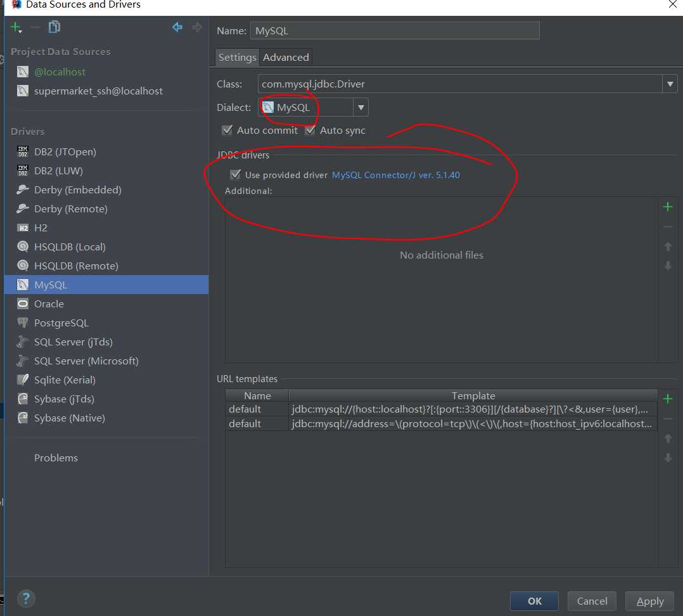This screenshot has width=683, height=616.
Task: Close the Data Sources and Drivers dialog
Action: point(673,4)
